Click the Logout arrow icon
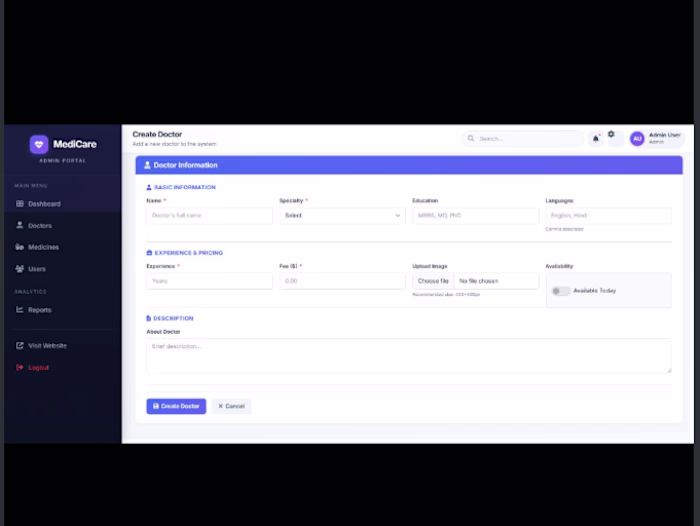The height and width of the screenshot is (526, 700). 20,367
